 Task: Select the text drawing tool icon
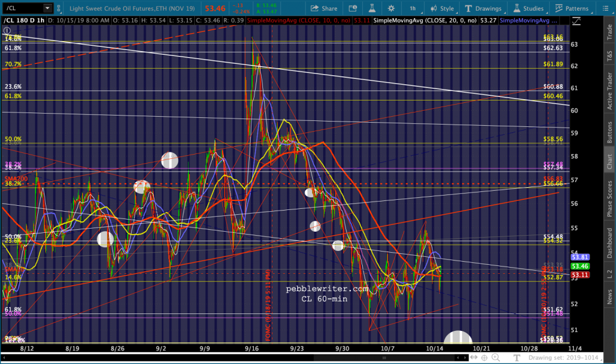[x=517, y=357]
